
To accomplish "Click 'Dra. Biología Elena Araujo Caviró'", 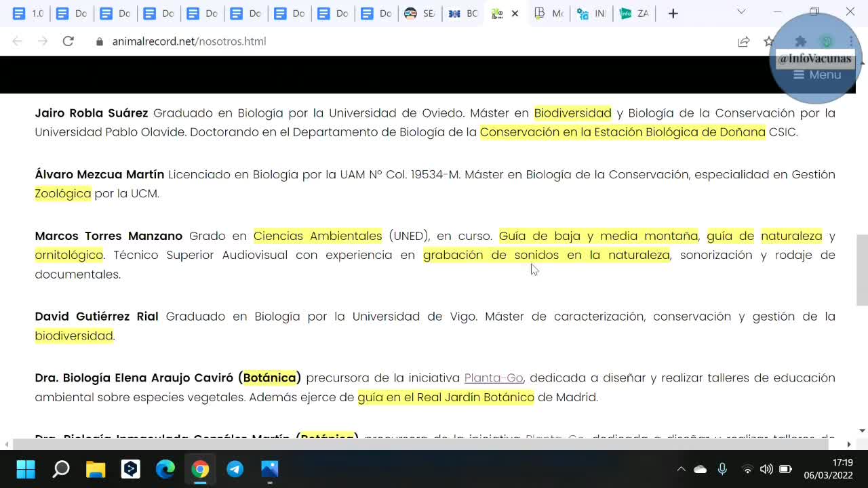I will click(x=134, y=378).
